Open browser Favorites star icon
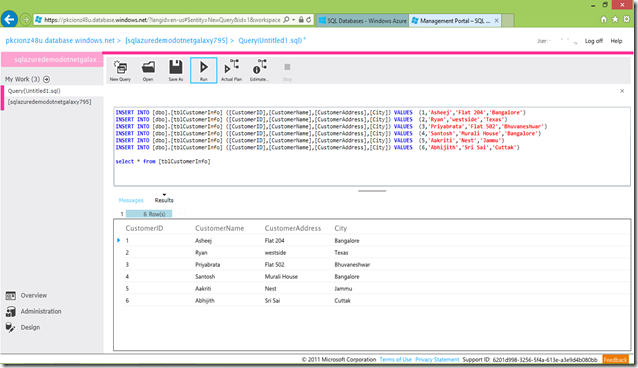The image size is (638, 368). [615, 20]
